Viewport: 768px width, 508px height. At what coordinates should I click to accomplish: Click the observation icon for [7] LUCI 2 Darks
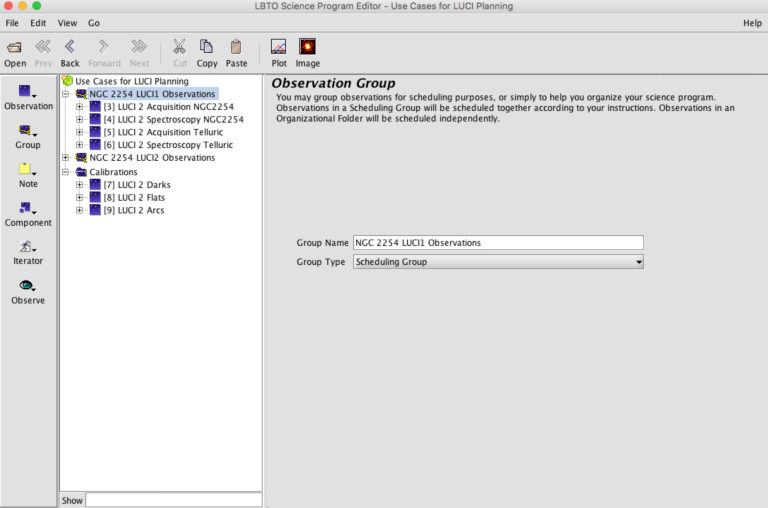coord(95,185)
